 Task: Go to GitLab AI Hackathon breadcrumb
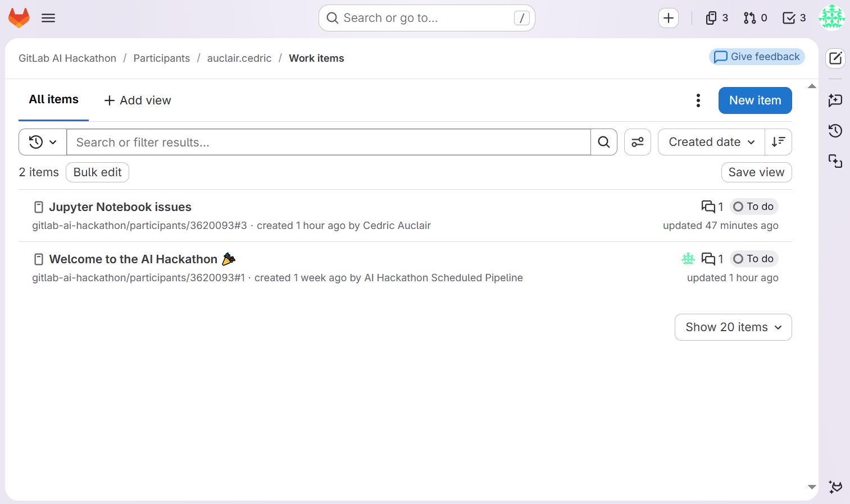tap(67, 58)
